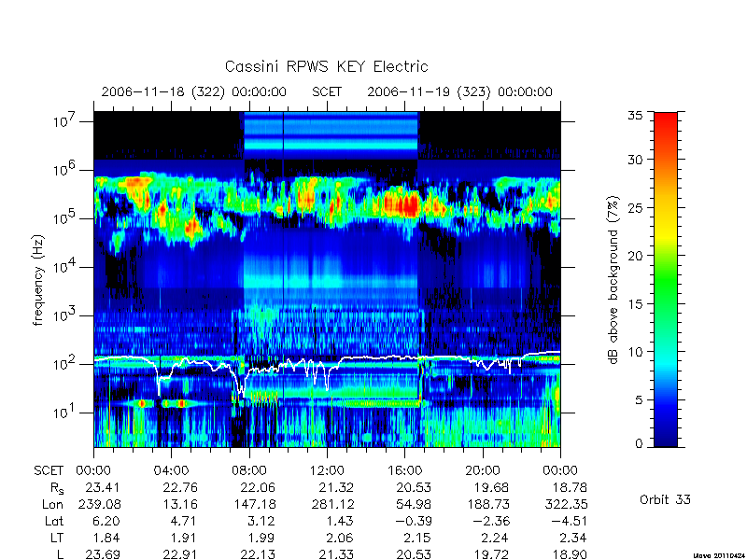747x560 pixels.
Task: Click the LT value 2.34
Action: tap(573, 538)
